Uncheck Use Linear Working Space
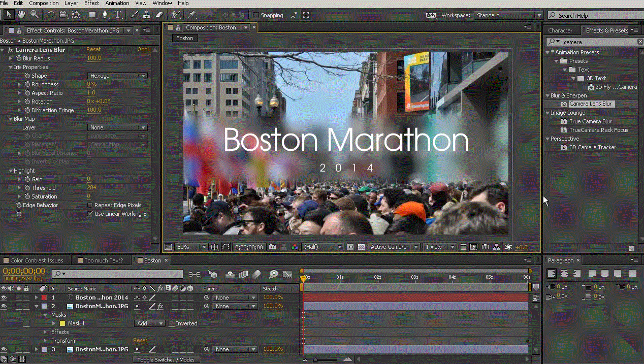 [x=90, y=214]
